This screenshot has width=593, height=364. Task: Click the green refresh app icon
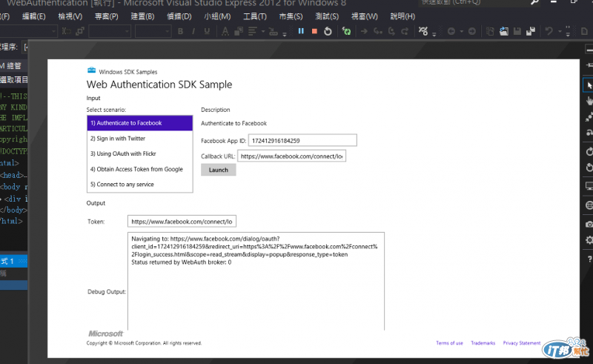346,31
